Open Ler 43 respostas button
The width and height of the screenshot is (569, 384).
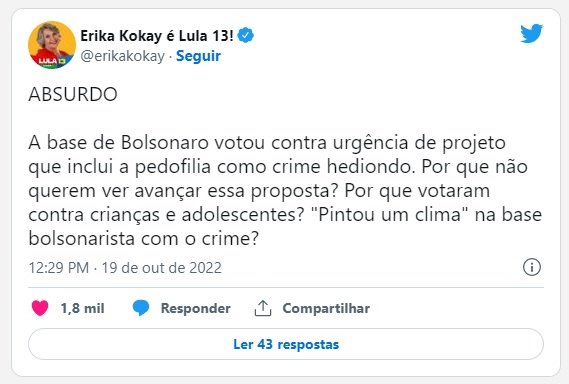point(286,344)
